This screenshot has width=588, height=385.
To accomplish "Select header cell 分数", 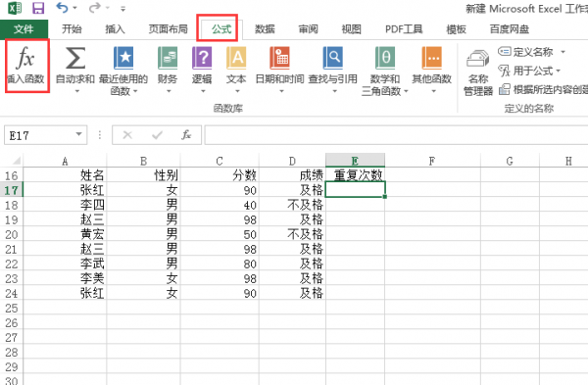I will 220,175.
